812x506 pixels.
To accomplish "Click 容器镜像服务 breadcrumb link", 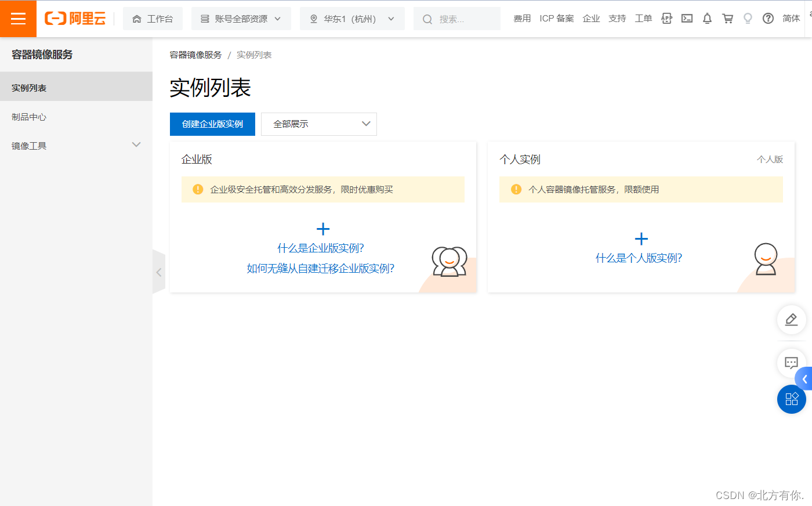I will pos(195,55).
